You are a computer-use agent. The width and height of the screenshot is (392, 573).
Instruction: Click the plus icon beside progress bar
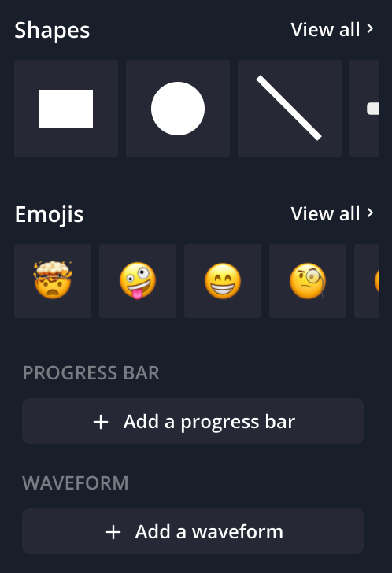[101, 422]
